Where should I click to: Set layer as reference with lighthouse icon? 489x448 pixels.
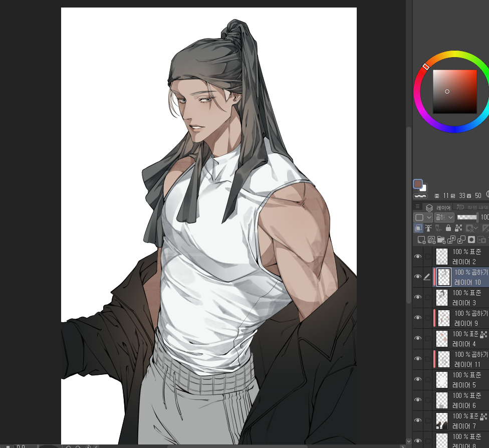click(x=428, y=228)
